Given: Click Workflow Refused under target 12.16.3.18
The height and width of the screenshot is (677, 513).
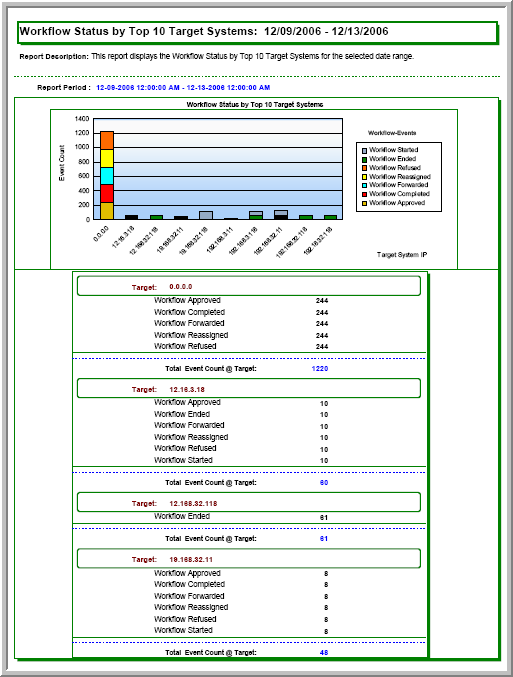Looking at the screenshot, I should coord(185,448).
